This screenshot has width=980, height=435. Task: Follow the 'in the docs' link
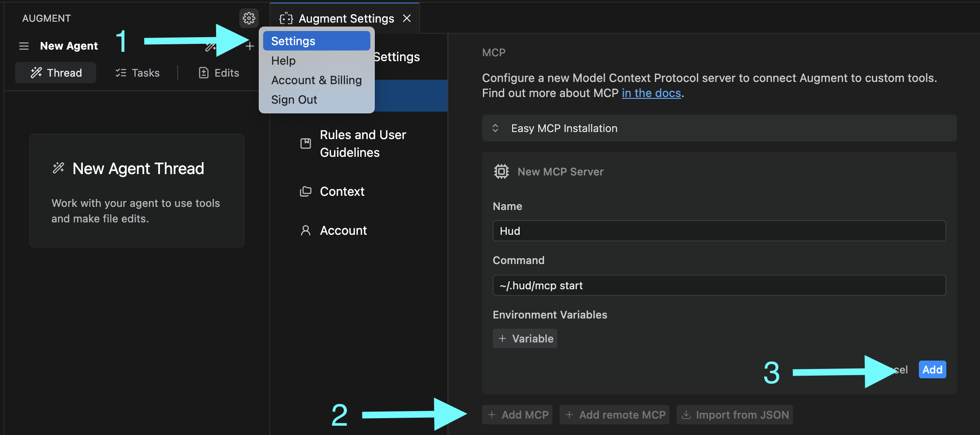tap(651, 93)
